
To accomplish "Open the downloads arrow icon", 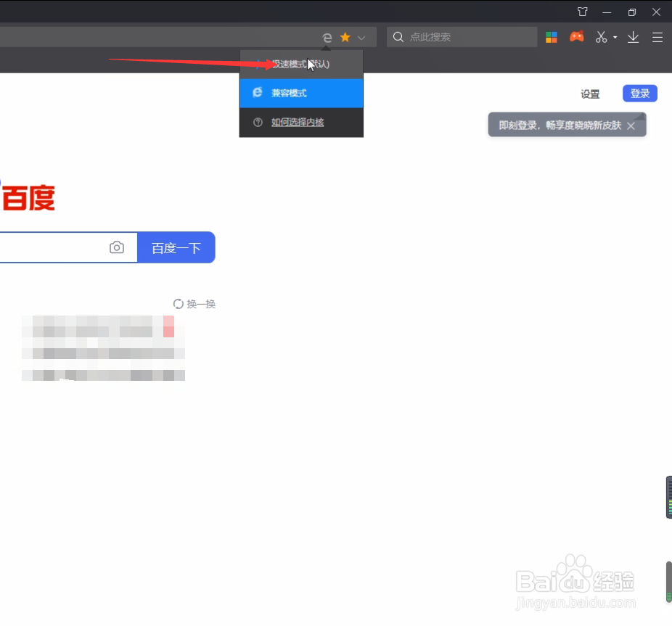I will (633, 37).
